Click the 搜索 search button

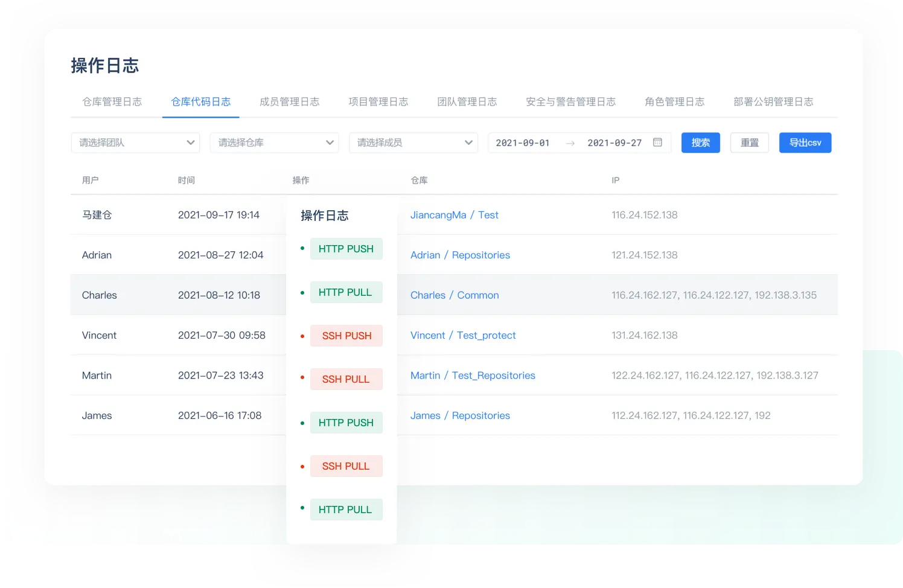[x=700, y=142]
